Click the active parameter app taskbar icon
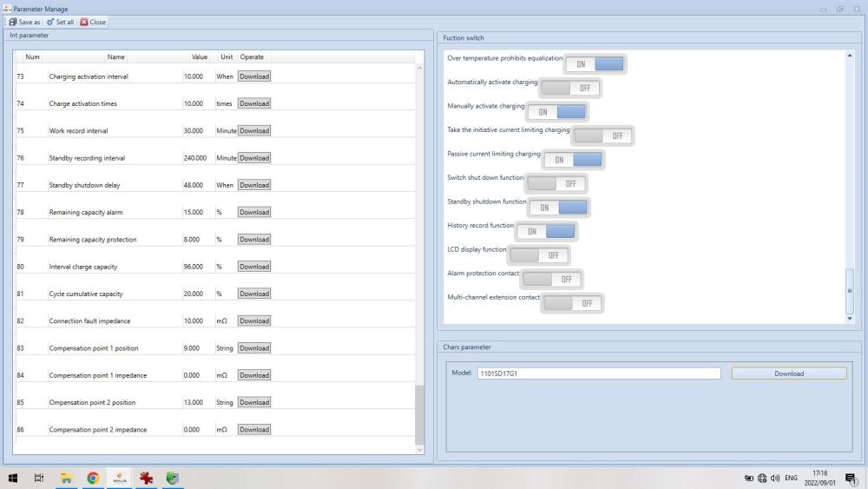868x489 pixels. tap(120, 478)
